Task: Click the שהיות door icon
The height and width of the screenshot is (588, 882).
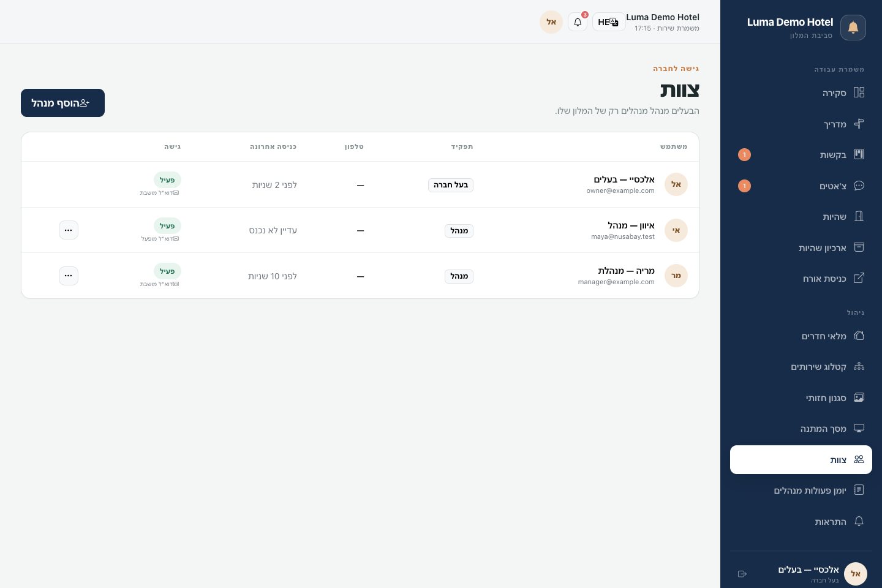Action: point(859,216)
